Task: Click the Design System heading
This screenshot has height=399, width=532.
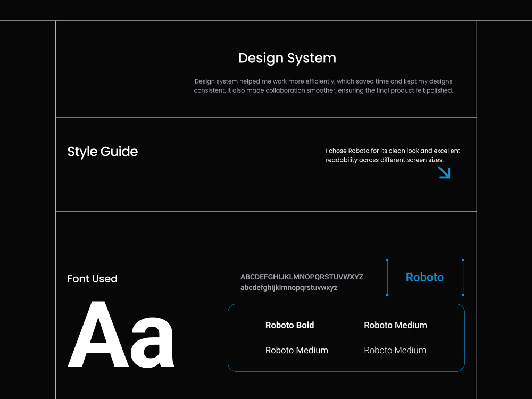Action: pyautogui.click(x=287, y=59)
